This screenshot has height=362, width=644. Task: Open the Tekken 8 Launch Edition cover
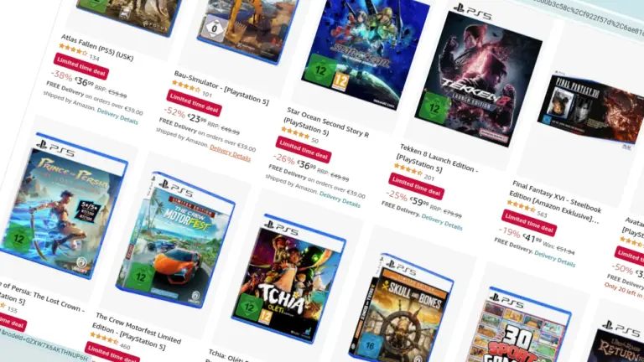pos(479,79)
